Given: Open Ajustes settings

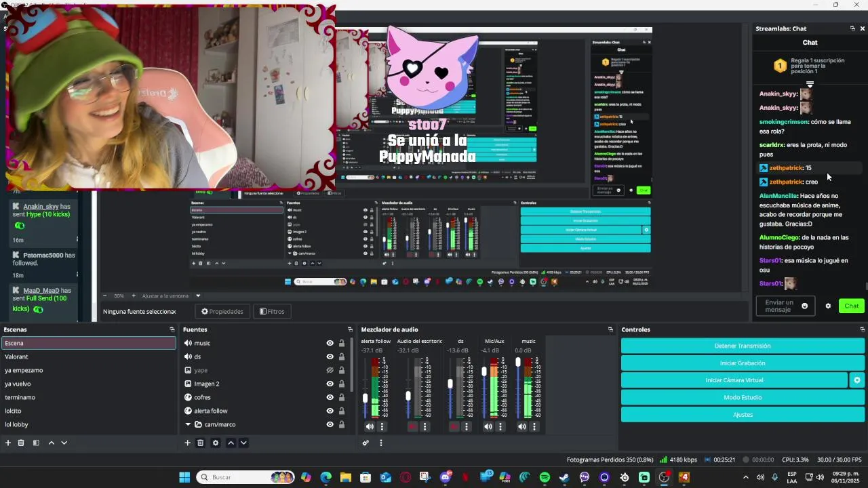Looking at the screenshot, I should coord(743,414).
